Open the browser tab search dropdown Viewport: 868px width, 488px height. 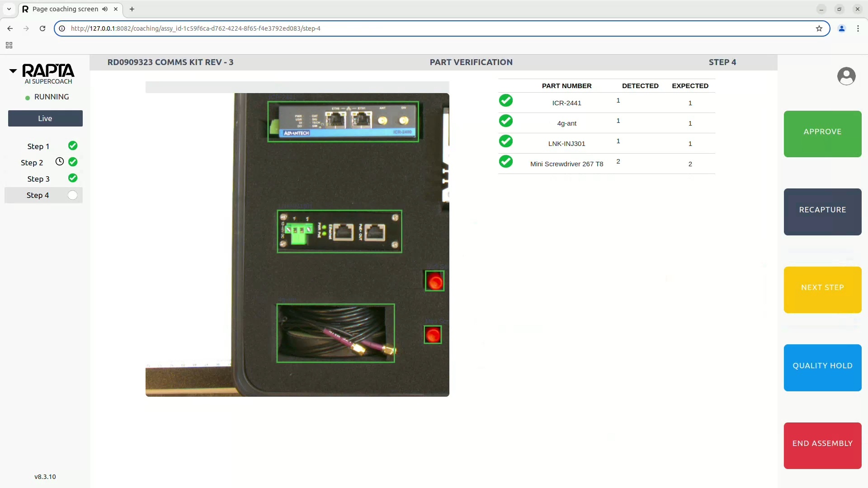pos(9,9)
